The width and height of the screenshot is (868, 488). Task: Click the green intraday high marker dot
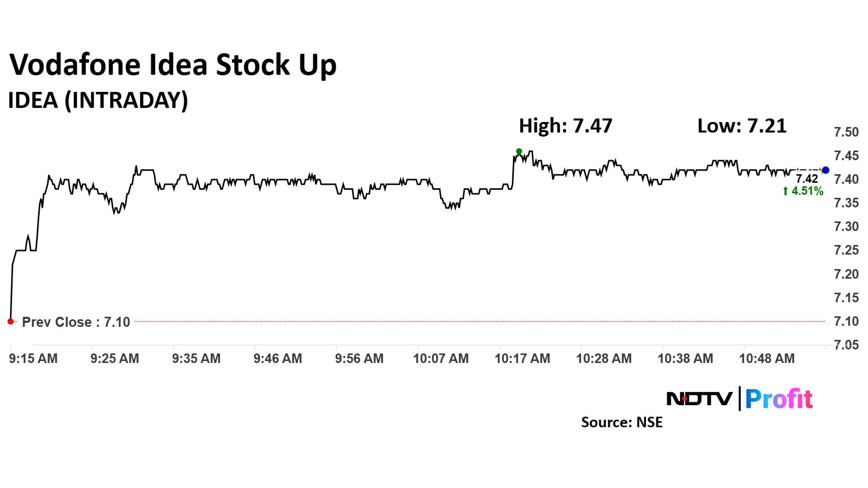[519, 151]
